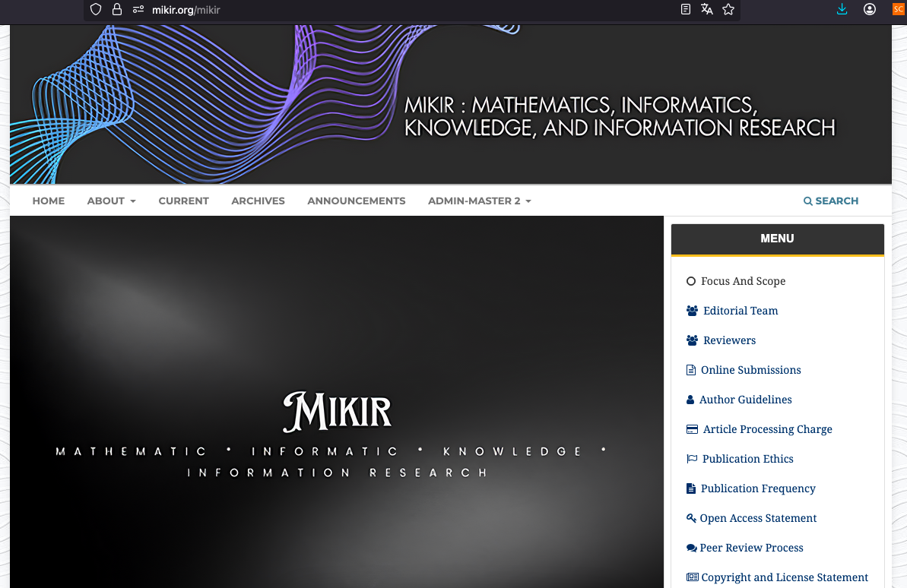Image resolution: width=907 pixels, height=588 pixels.
Task: Expand the About dropdown menu
Action: coord(111,201)
